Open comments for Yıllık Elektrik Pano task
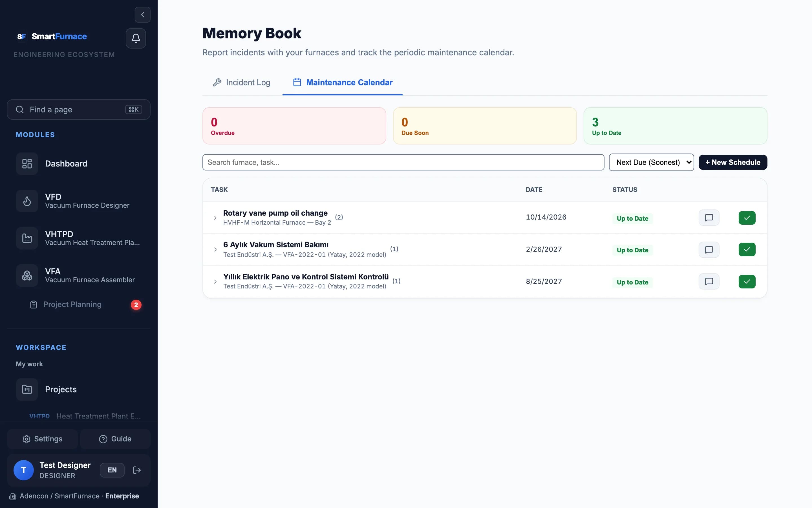Viewport: 812px width, 508px height. pyautogui.click(x=709, y=282)
